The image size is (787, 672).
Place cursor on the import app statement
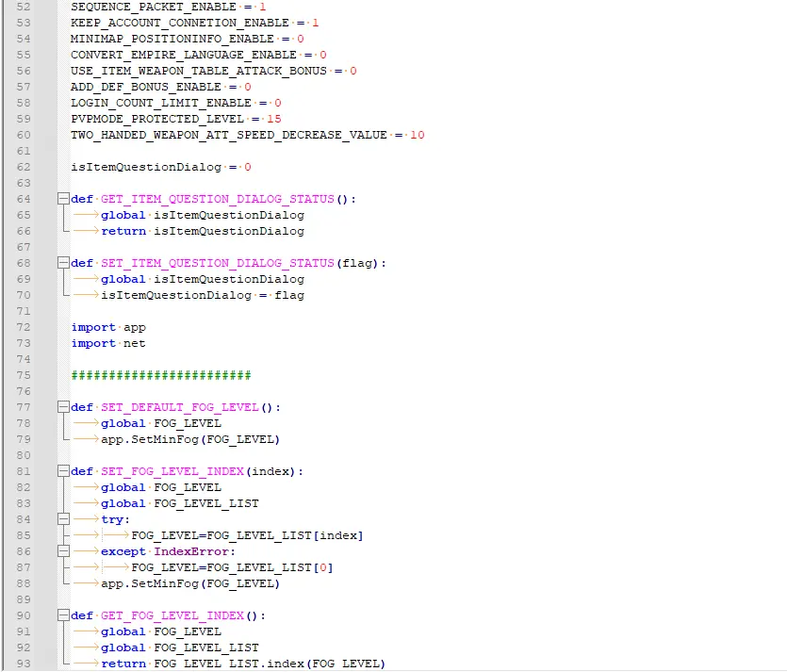[108, 327]
